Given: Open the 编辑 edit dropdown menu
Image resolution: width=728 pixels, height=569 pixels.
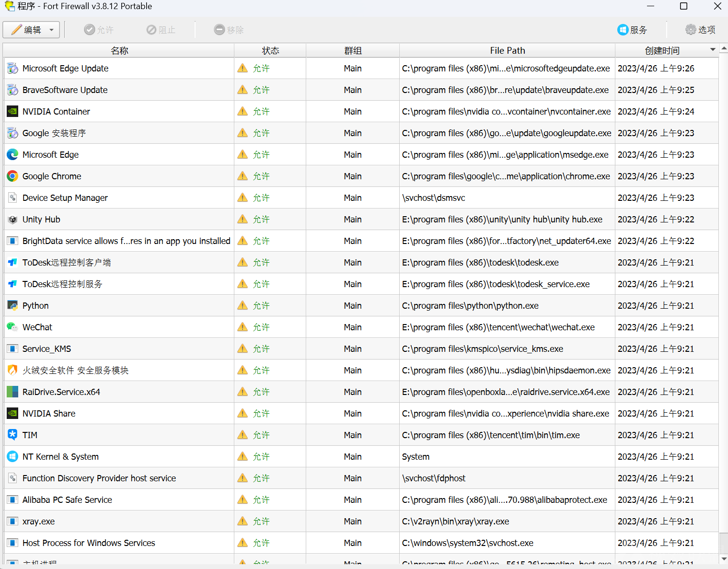Looking at the screenshot, I should [31, 30].
